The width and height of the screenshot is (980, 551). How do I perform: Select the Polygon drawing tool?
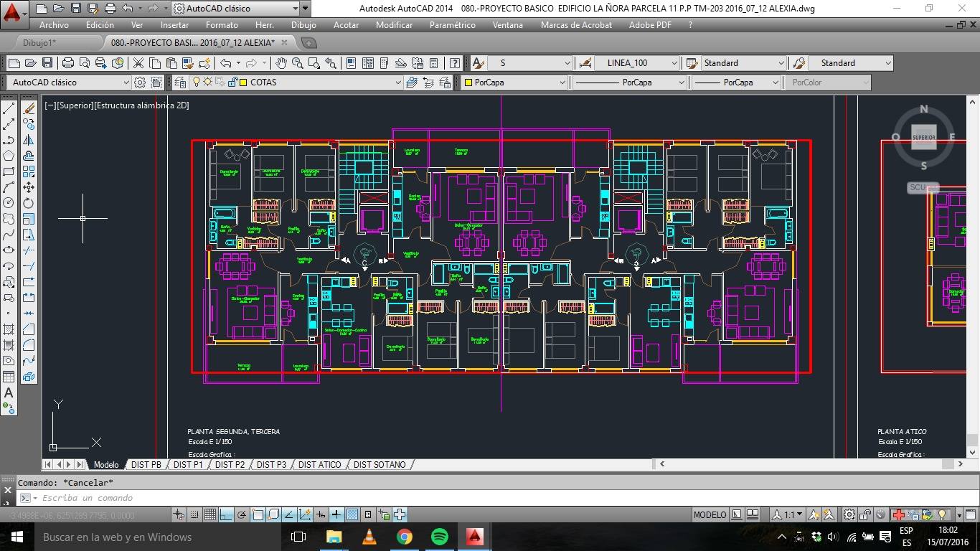tap(9, 156)
